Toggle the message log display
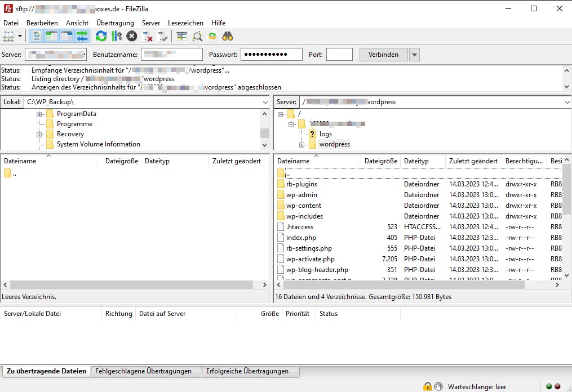572x392 pixels. point(35,35)
